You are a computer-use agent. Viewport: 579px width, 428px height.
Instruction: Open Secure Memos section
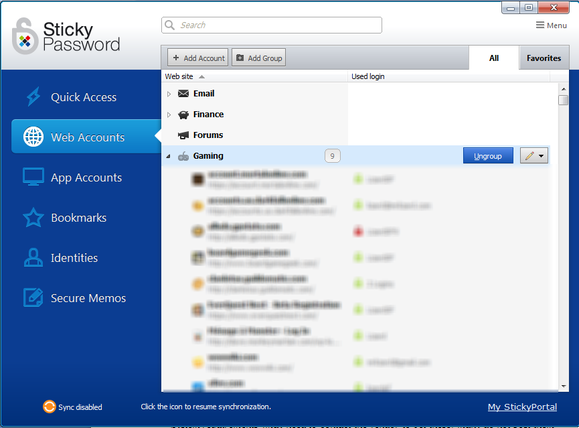click(88, 298)
